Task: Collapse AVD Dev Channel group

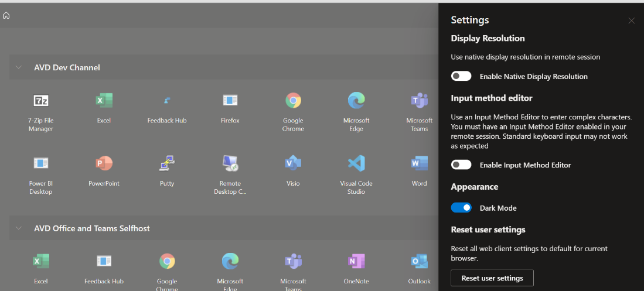Action: (x=19, y=67)
